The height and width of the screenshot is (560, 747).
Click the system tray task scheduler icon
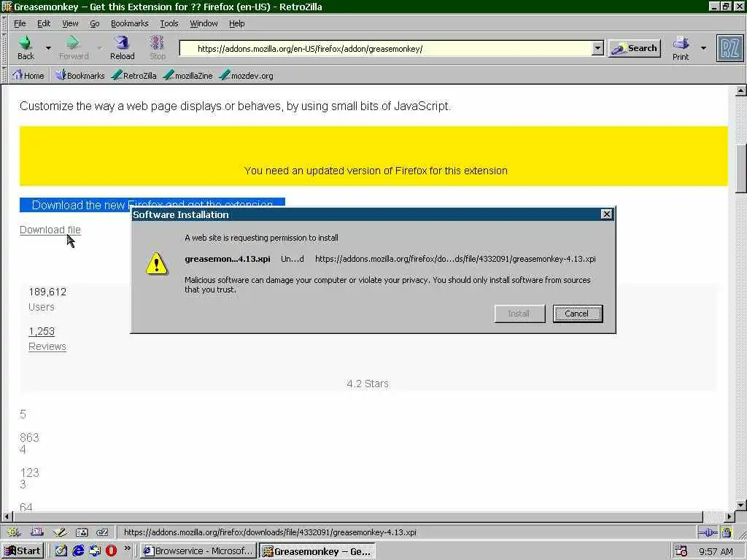coord(681,551)
